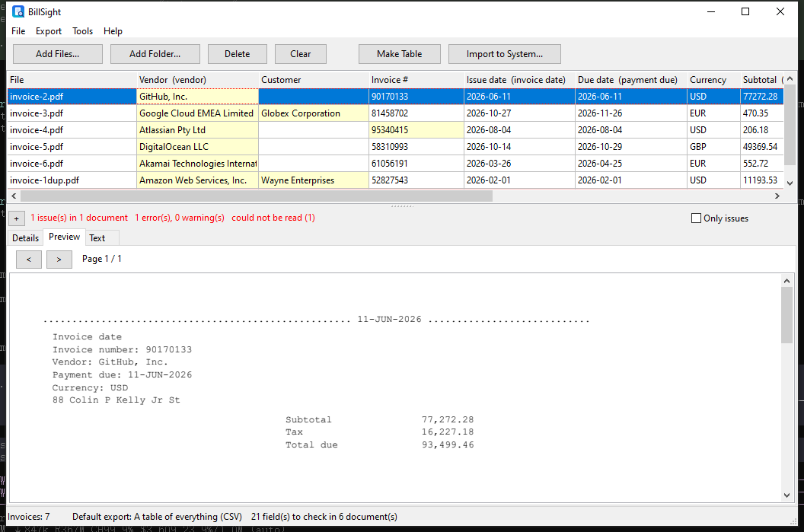This screenshot has width=804, height=532.
Task: Click preview pane scrollbar up arrow
Action: coord(786,281)
